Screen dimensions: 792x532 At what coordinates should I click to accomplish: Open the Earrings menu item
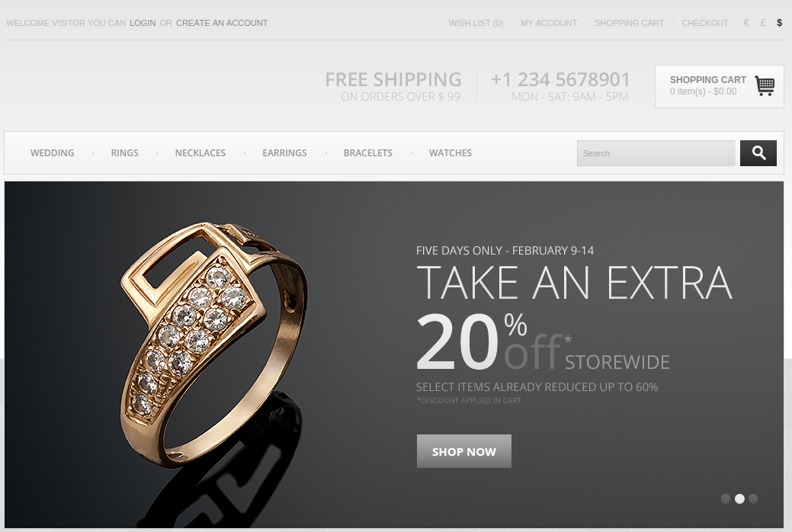[284, 152]
